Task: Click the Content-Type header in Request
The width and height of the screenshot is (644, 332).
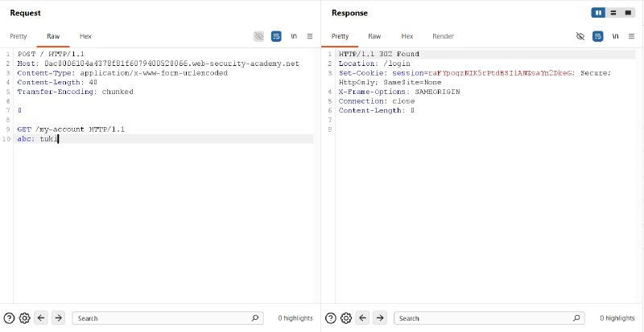Action: point(122,73)
